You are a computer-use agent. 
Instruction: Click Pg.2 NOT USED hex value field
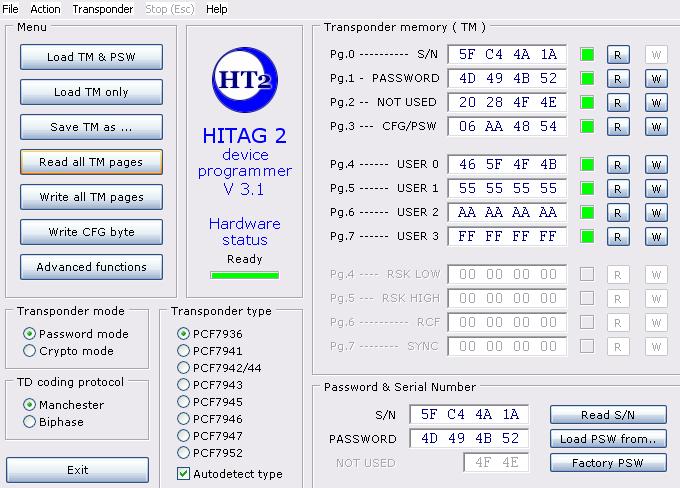coord(507,102)
